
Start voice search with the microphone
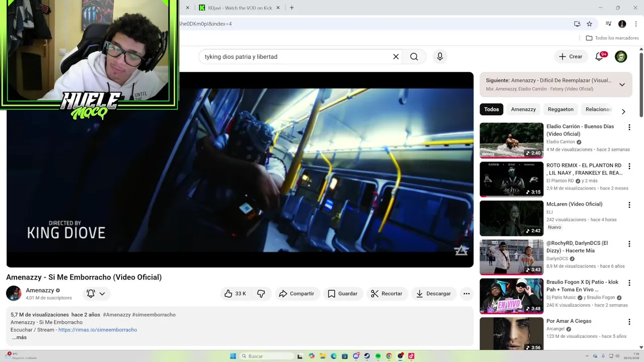pos(440,57)
